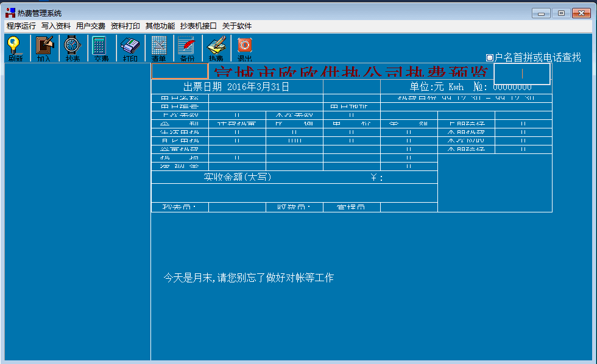The height and width of the screenshot is (364, 597).
Task: Click the 加入 add-user toolbar icon
Action: [44, 48]
